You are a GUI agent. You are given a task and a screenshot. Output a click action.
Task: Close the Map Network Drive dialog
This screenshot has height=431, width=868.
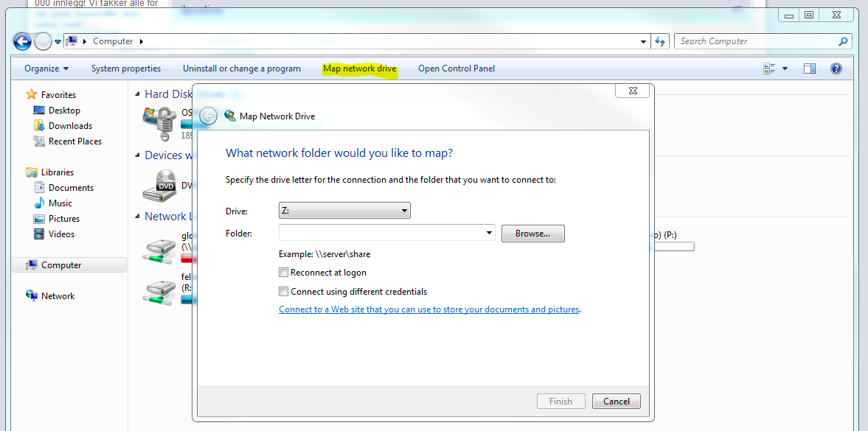633,90
